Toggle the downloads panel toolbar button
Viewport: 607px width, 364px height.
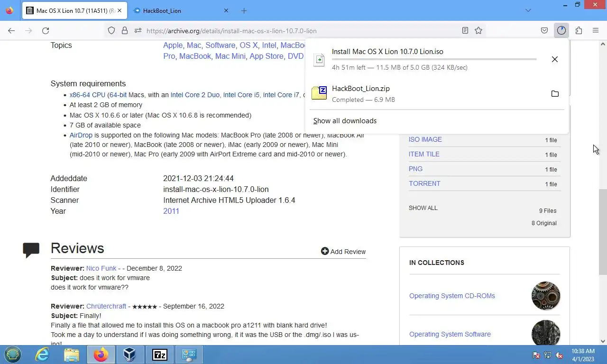pos(561,30)
